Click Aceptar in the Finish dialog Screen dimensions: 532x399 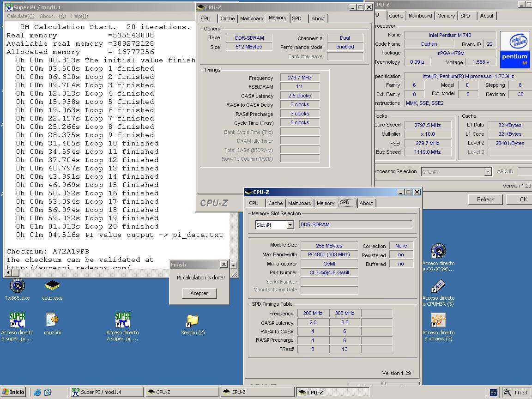[x=199, y=293]
